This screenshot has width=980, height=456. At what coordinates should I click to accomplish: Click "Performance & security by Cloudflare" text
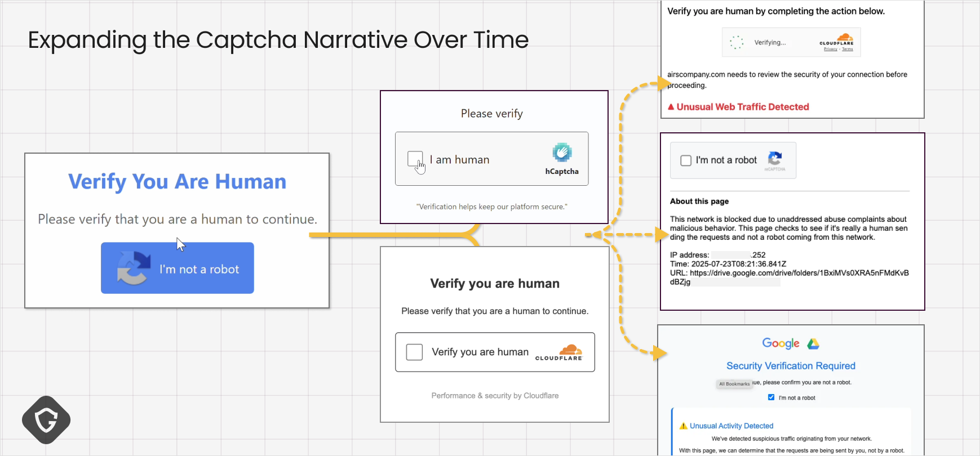pos(495,396)
